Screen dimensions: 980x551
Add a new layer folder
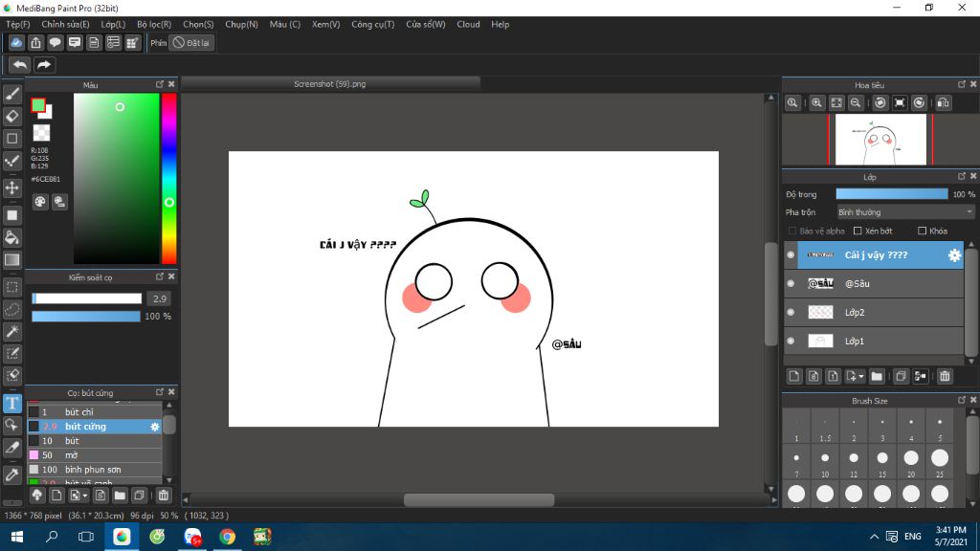coord(877,376)
